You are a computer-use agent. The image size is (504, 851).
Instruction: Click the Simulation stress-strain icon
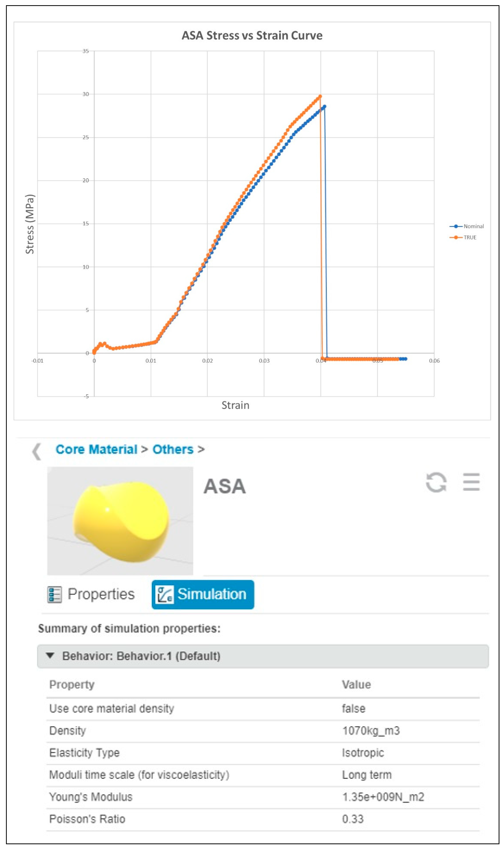point(165,595)
